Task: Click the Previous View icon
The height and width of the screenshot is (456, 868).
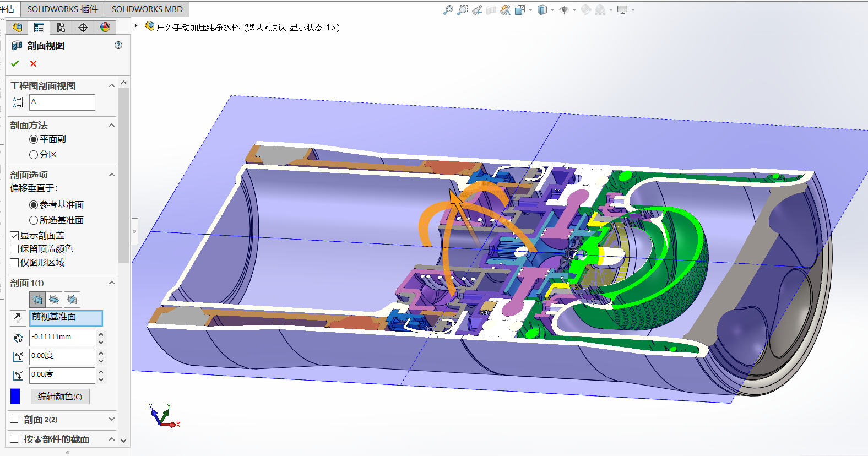Action: [x=477, y=10]
